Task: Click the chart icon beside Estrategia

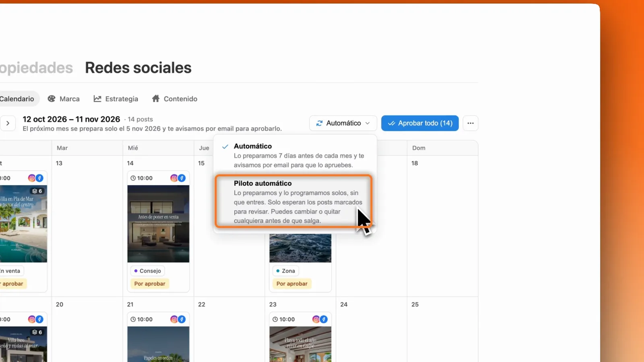Action: [x=97, y=99]
